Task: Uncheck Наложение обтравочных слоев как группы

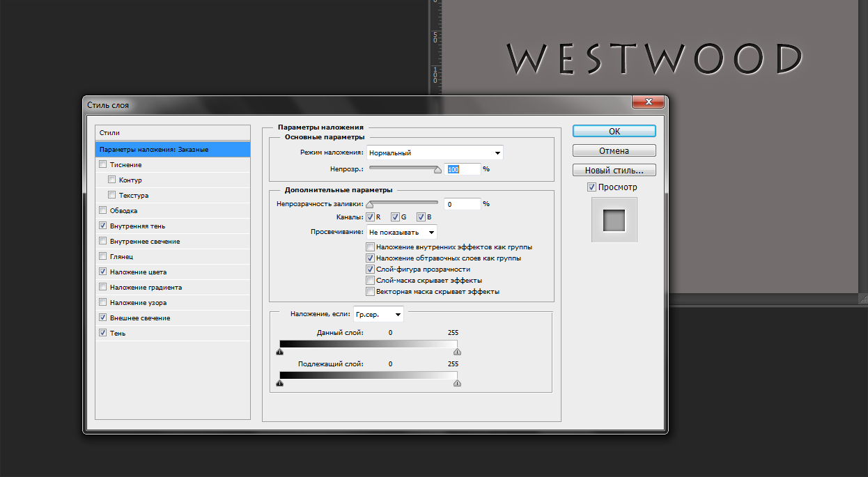Action: click(370, 258)
